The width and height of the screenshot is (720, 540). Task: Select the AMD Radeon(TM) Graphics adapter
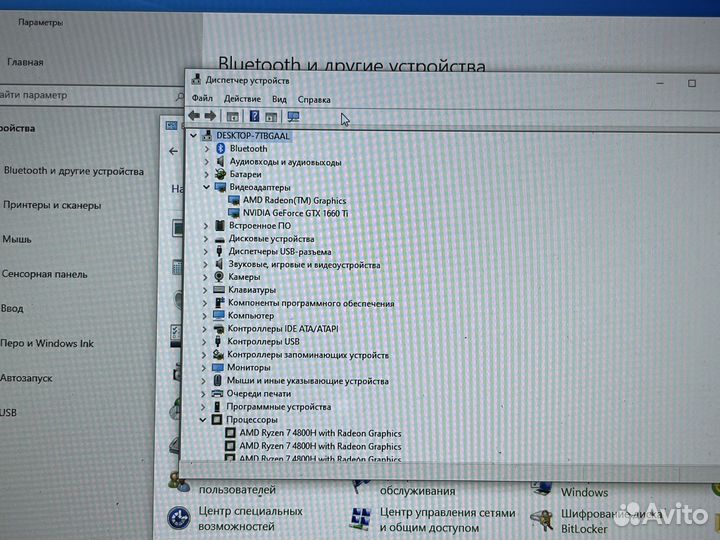click(x=294, y=200)
